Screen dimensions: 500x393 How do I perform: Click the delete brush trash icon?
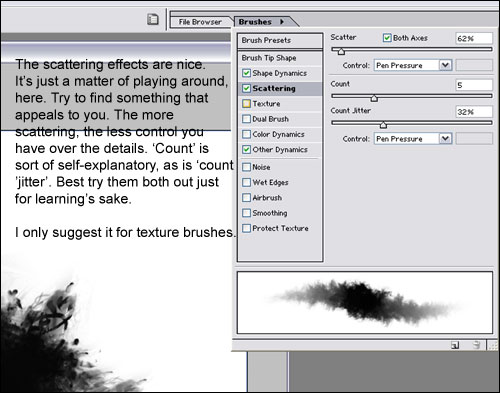click(x=477, y=345)
